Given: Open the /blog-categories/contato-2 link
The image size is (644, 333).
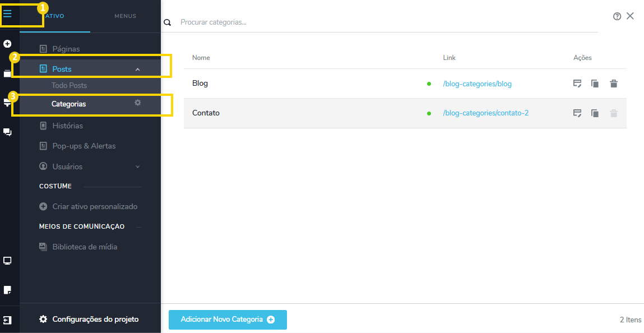Looking at the screenshot, I should (485, 113).
